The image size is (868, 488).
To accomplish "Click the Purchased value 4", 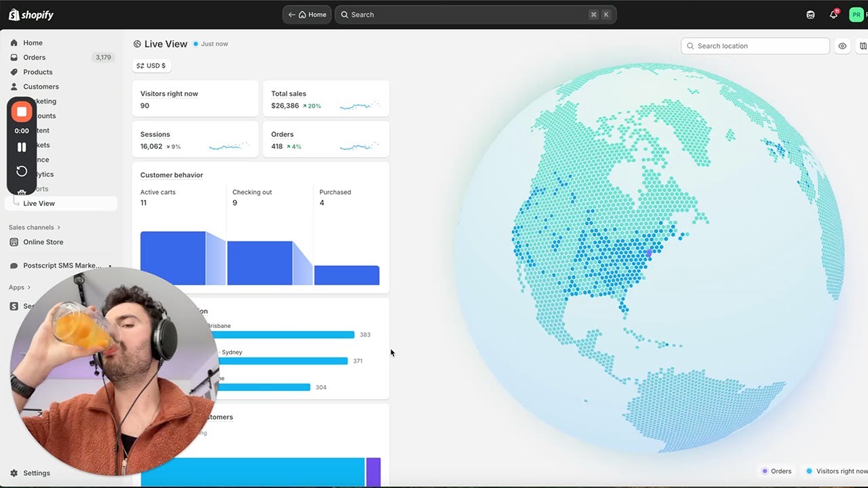I will 322,203.
